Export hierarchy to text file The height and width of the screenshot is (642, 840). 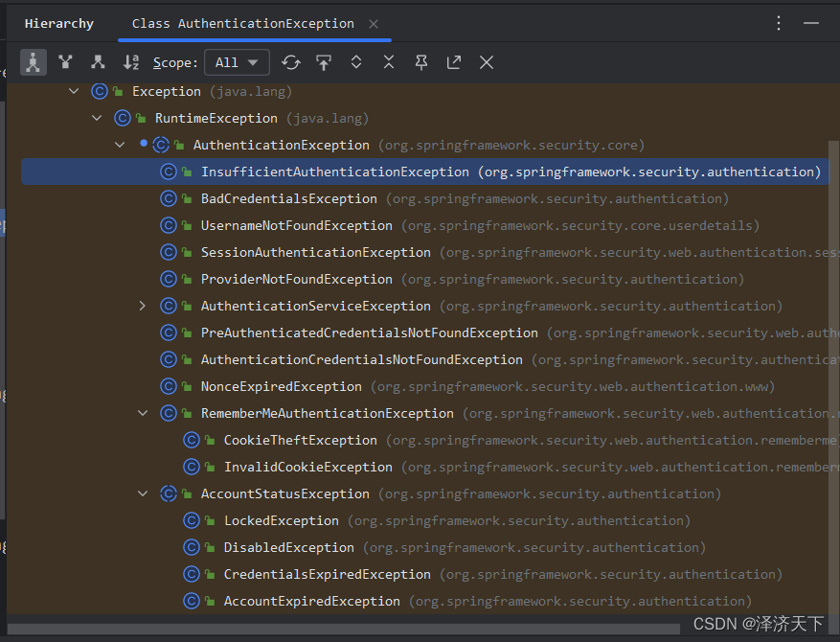454,62
